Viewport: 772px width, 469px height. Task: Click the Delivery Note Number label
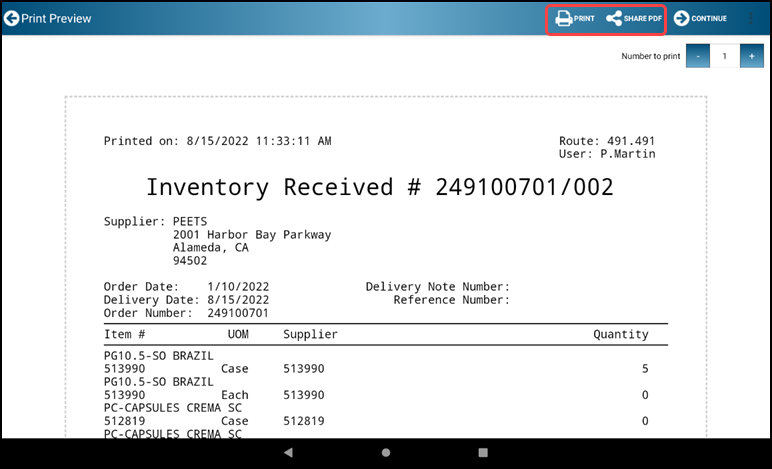pos(438,287)
